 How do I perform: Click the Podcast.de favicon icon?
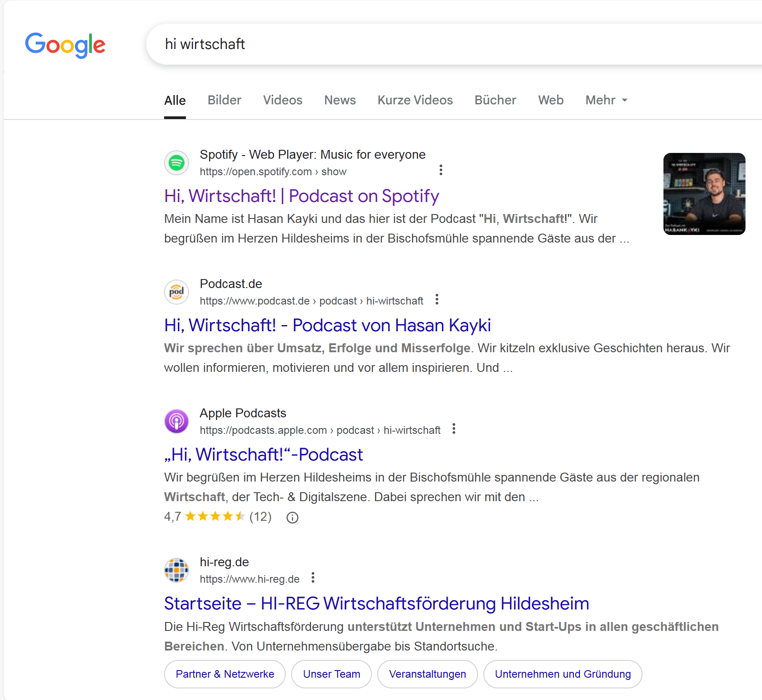tap(177, 292)
